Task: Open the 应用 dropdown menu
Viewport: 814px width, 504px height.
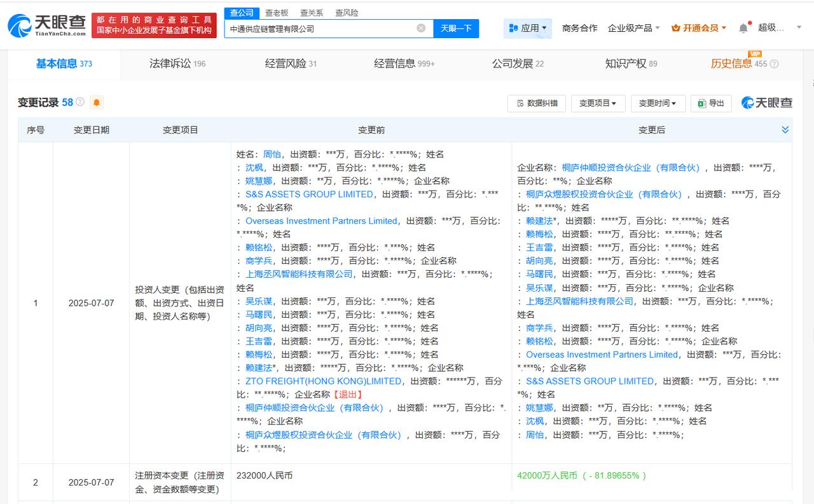Action: (x=528, y=28)
